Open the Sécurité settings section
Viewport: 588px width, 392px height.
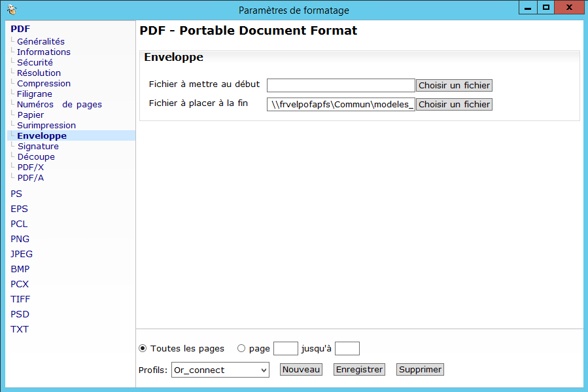coord(35,62)
